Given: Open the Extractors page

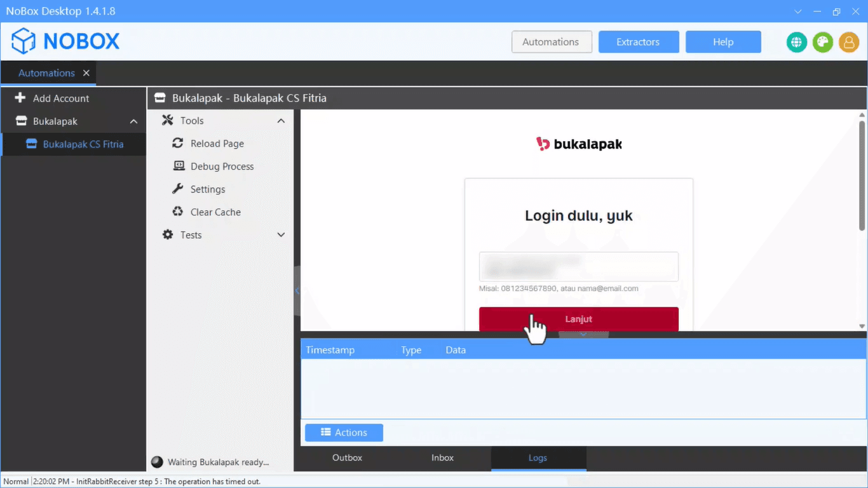Looking at the screenshot, I should (639, 41).
